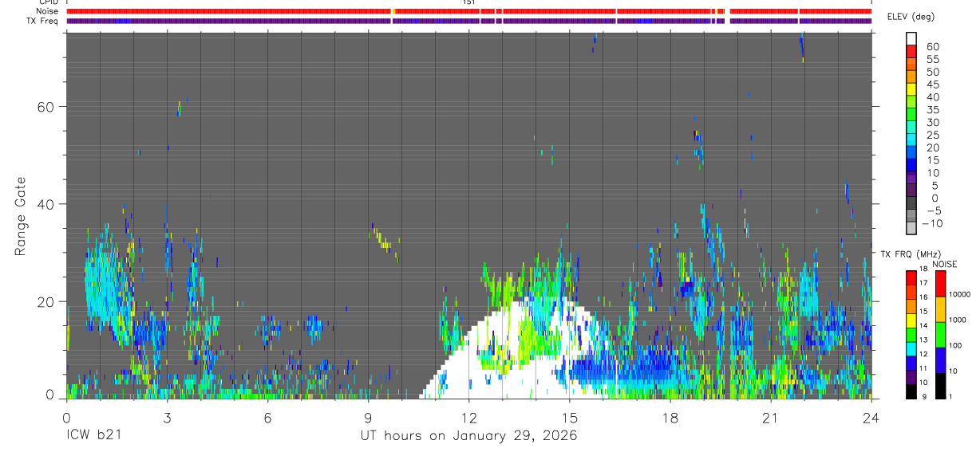The height and width of the screenshot is (452, 980).
Task: Click the 'Noise' row label at top left
Action: pos(48,11)
